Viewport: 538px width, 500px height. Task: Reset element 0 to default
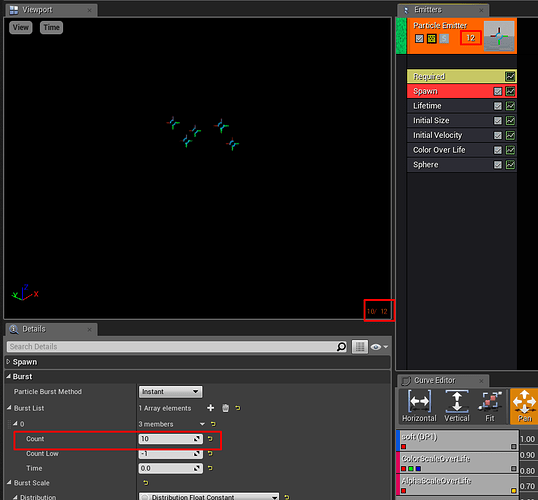(x=213, y=424)
